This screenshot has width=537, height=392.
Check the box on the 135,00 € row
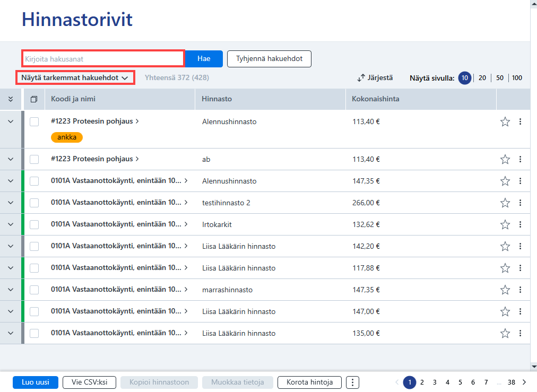34,333
